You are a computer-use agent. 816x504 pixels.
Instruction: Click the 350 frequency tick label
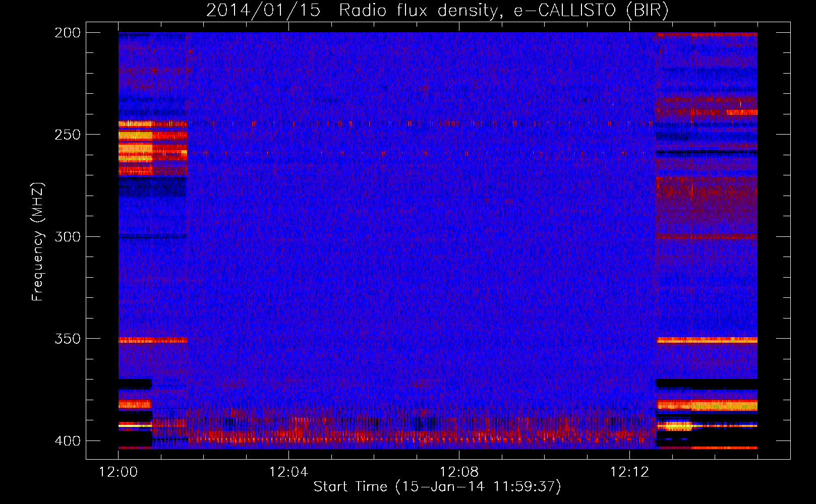[68, 339]
